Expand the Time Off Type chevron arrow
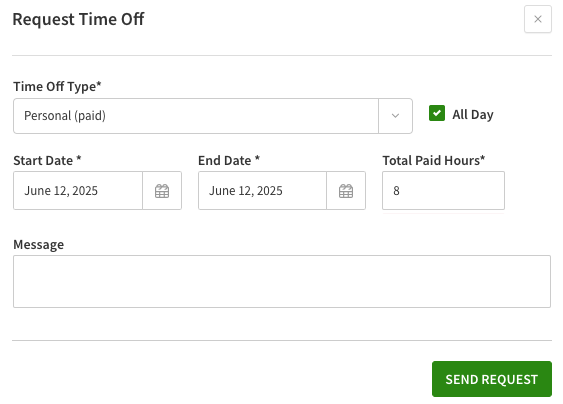563x404 pixels. [395, 116]
